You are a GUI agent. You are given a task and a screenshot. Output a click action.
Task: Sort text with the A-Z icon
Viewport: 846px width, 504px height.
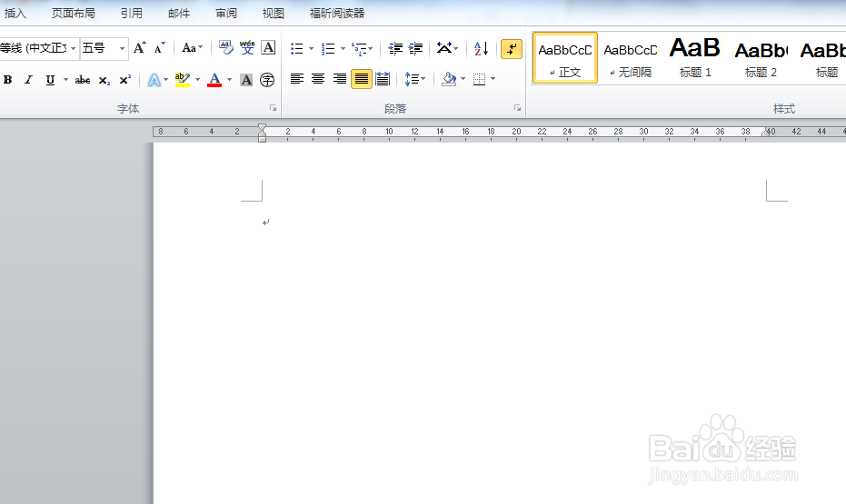click(x=481, y=48)
